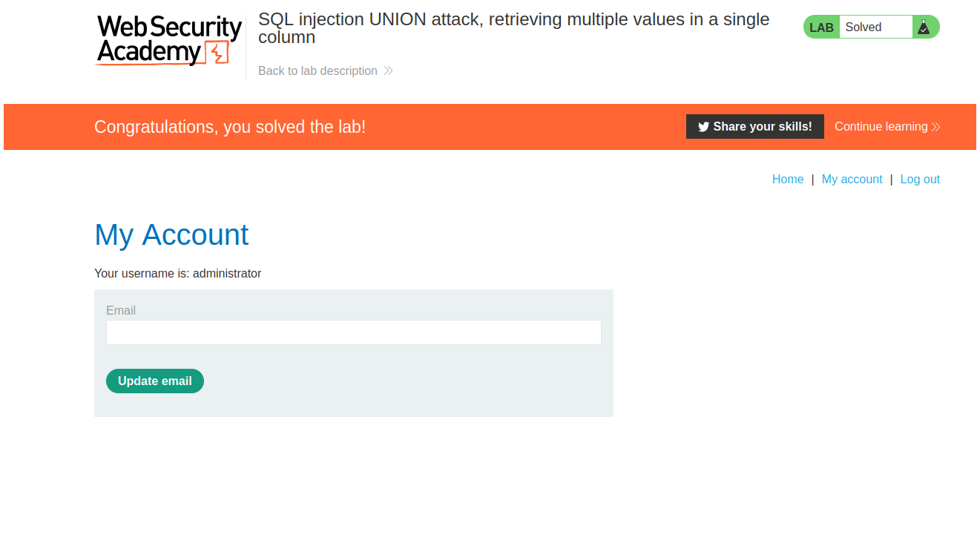Click the SQL injection UNION attack lab title
The width and height of the screenshot is (980, 535).
pyautogui.click(x=513, y=28)
